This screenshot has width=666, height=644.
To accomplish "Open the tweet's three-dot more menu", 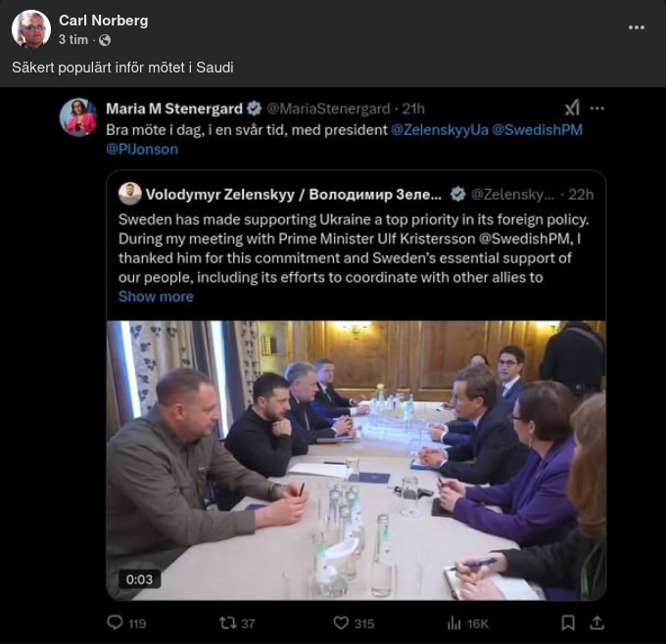I will pyautogui.click(x=596, y=108).
